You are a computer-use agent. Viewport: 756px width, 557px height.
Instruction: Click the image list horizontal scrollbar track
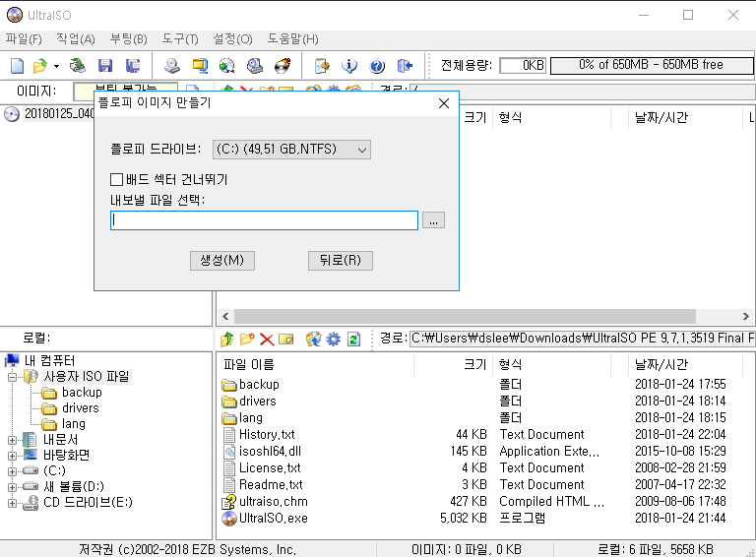(x=465, y=317)
